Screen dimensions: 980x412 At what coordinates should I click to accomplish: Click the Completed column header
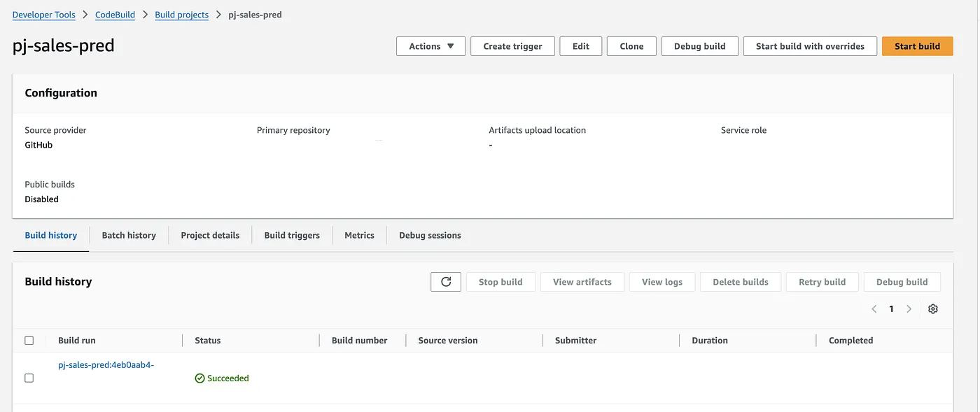tap(851, 341)
